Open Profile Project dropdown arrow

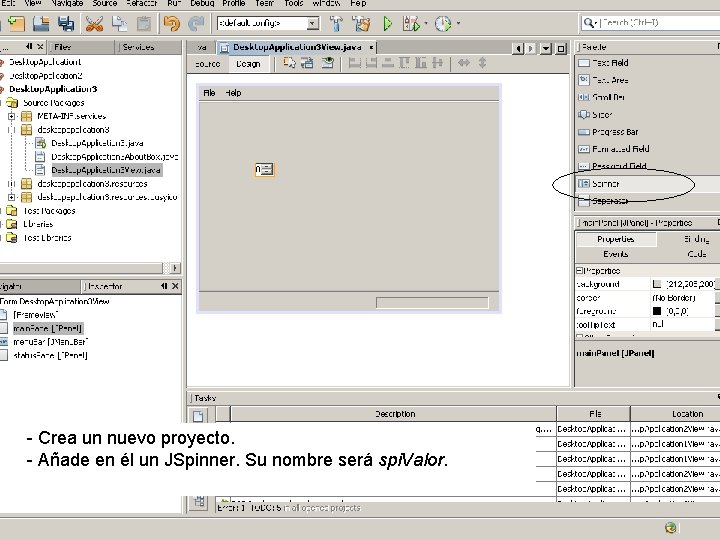click(458, 23)
